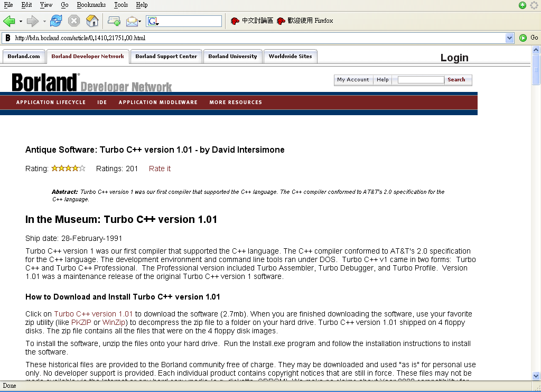Open the File menu
This screenshot has width=541, height=392.
click(x=8, y=5)
